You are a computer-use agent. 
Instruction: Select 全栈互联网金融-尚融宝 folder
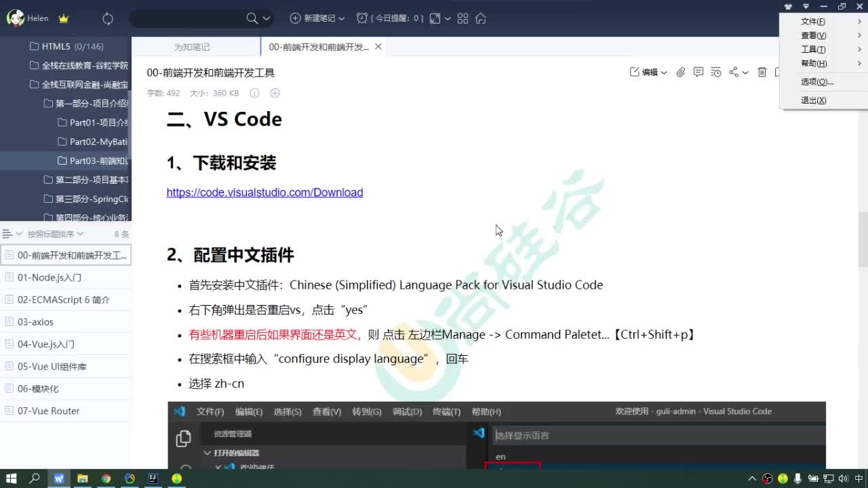(x=79, y=85)
